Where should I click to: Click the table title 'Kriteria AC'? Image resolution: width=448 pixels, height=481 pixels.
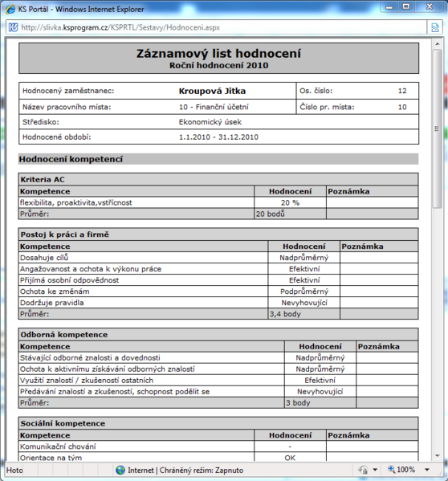point(43,179)
